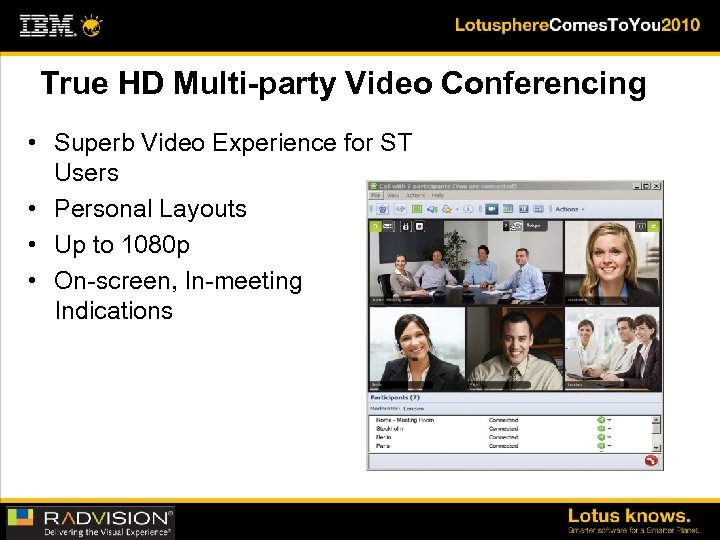Toggle the lock icon on the meeting room video

click(405, 226)
